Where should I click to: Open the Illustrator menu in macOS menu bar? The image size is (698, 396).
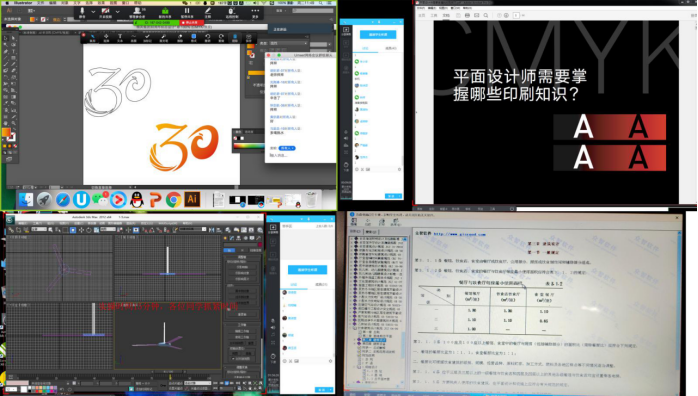click(23, 3)
